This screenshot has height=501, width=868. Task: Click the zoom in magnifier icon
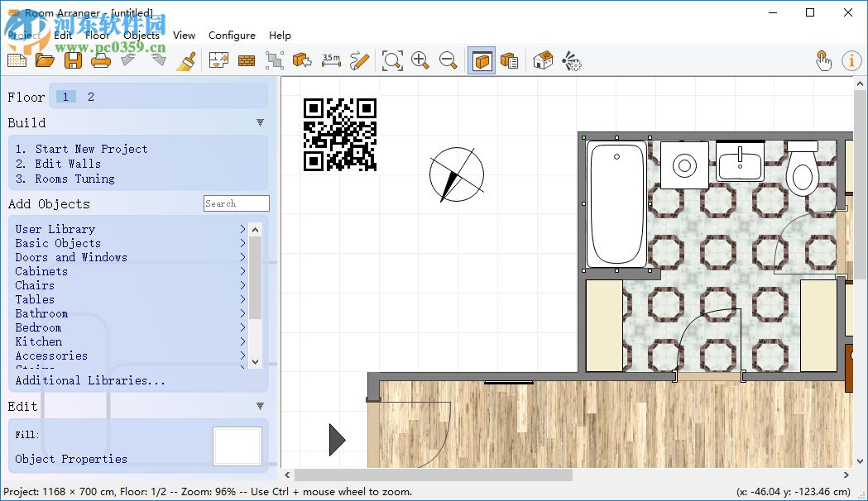[x=420, y=60]
